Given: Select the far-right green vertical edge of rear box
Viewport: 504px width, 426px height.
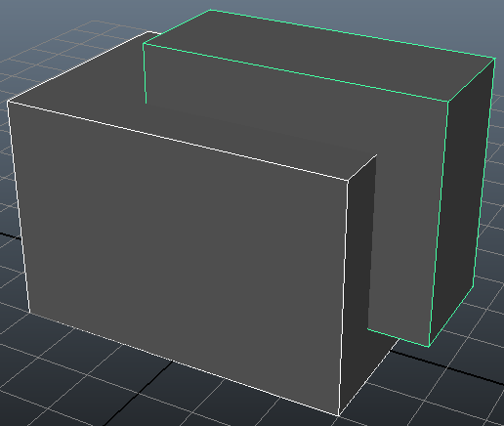Looking at the screenshot, I should [484, 168].
